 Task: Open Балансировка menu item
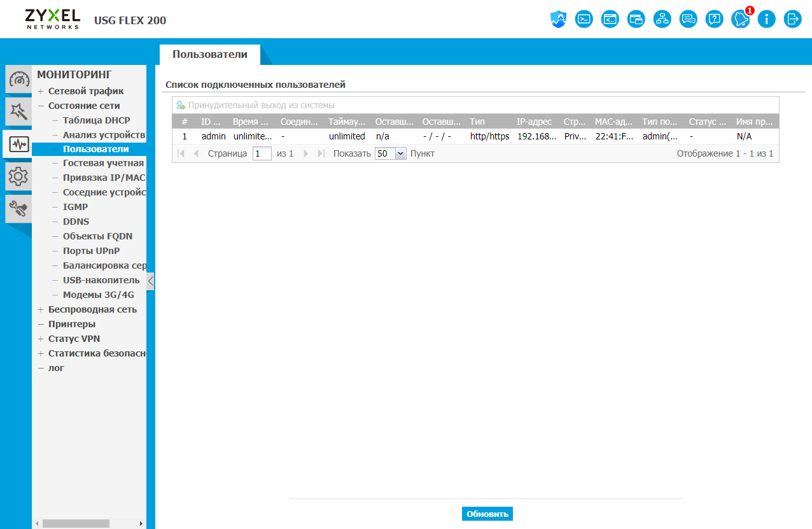104,265
